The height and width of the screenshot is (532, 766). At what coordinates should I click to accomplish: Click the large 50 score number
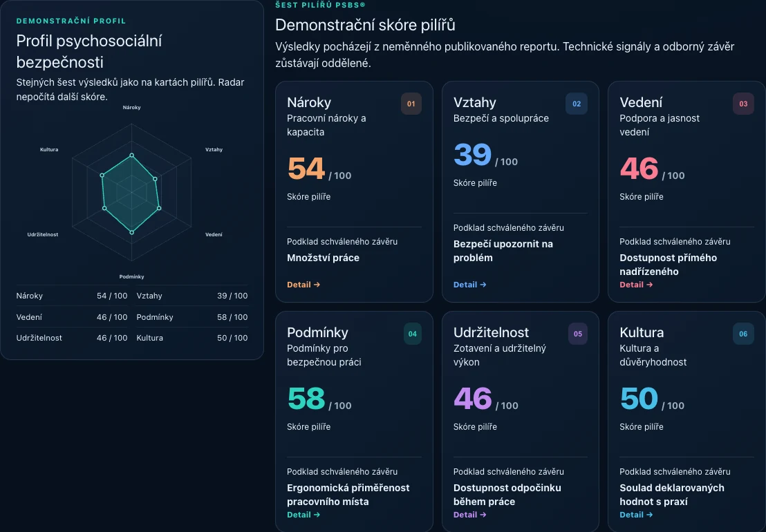(x=639, y=398)
